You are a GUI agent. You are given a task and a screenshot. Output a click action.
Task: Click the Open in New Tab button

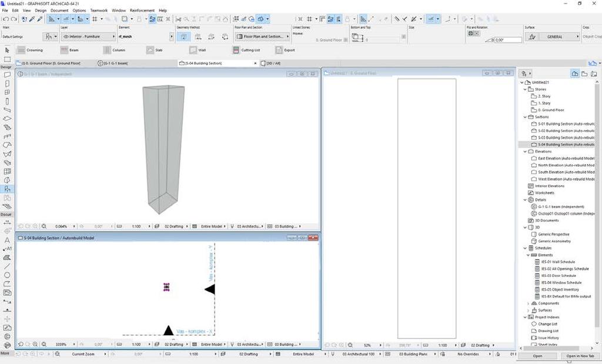(579, 356)
